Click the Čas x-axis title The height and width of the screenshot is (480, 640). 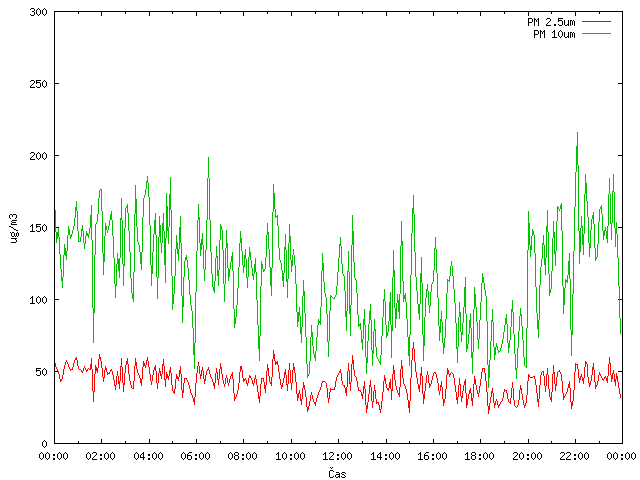[337, 473]
